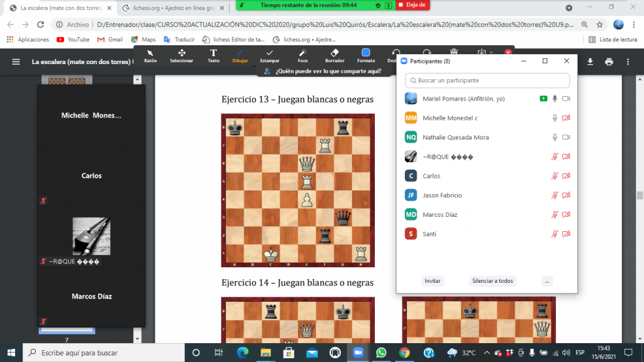Unmute Carlos in participants list

(x=555, y=176)
